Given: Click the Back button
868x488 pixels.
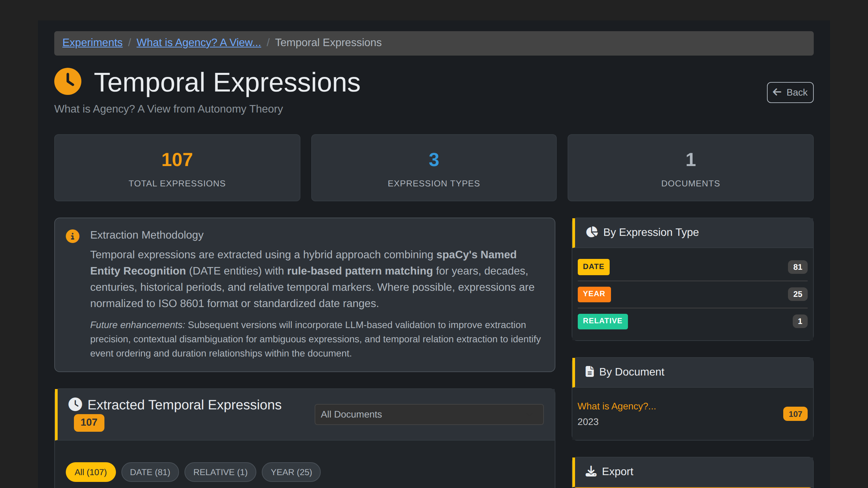Looking at the screenshot, I should [790, 92].
